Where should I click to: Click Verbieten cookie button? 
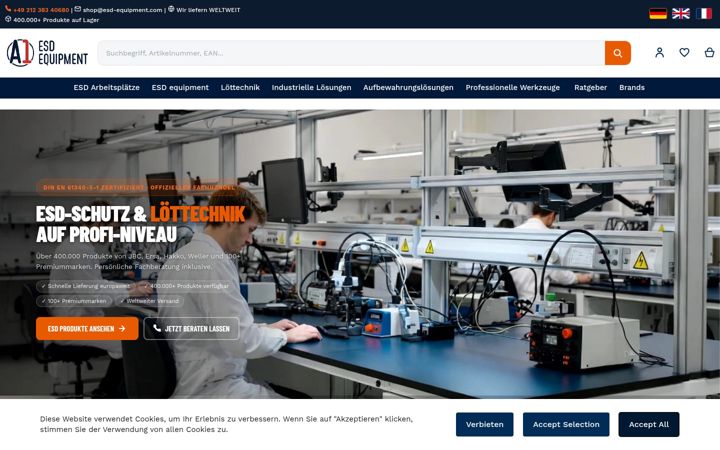click(x=484, y=424)
